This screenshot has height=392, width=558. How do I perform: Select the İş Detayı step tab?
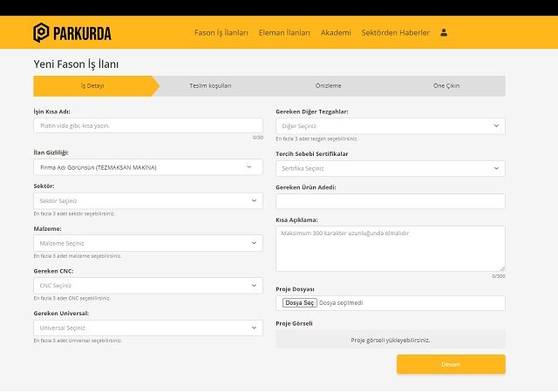[x=92, y=86]
